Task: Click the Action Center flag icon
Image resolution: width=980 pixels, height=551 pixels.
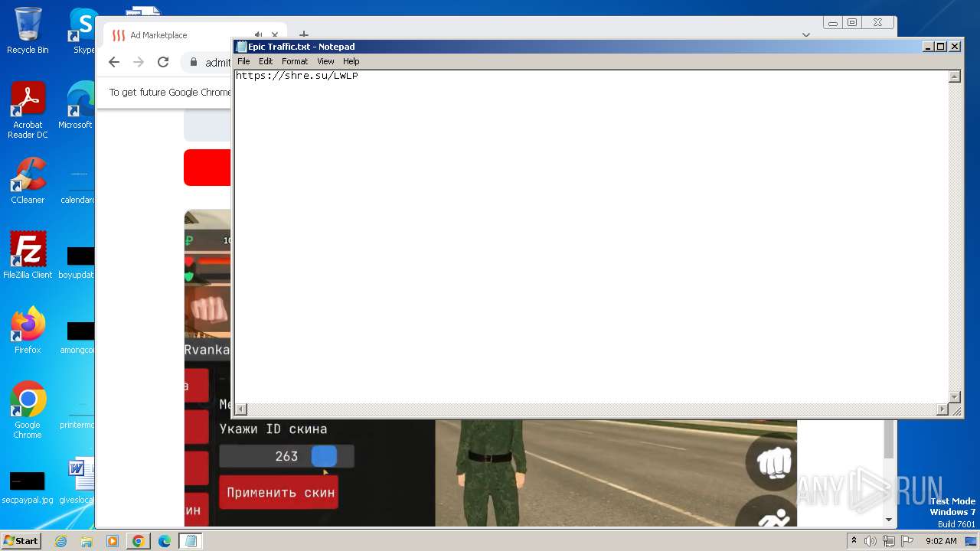Action: tap(906, 541)
